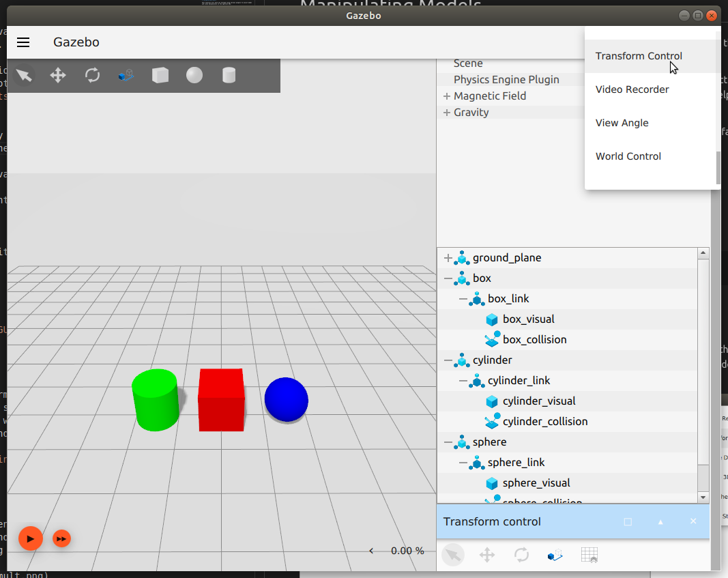Close the Gazebo window
Image resolution: width=728 pixels, height=578 pixels.
[712, 16]
